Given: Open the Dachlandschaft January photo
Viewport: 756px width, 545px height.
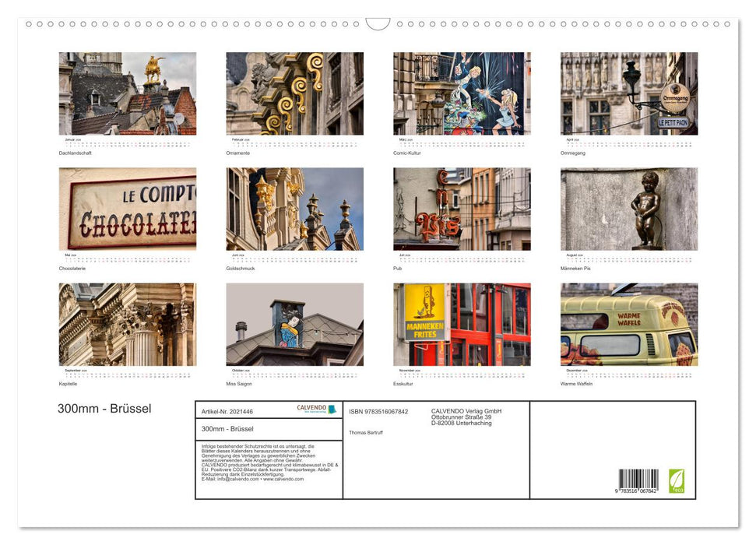Looking at the screenshot, I should click(128, 93).
